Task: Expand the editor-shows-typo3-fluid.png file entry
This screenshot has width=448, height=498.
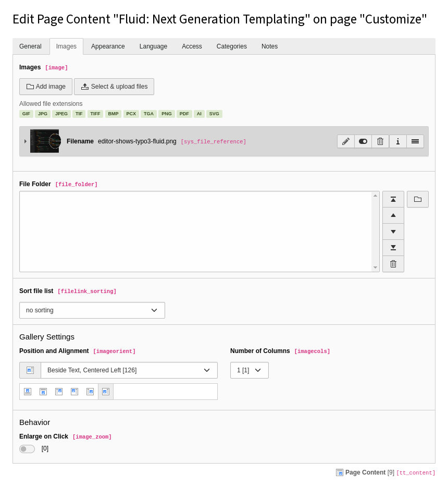Action: 25,141
